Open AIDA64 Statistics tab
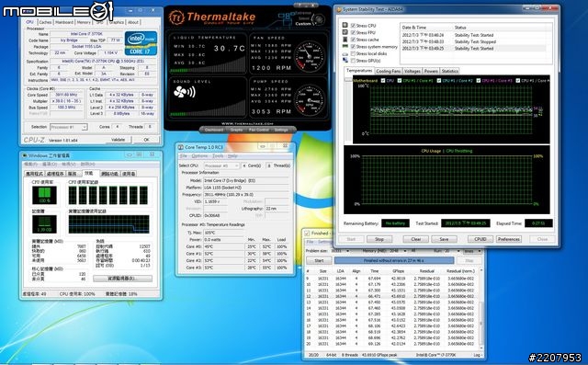The image size is (588, 365). 449,71
